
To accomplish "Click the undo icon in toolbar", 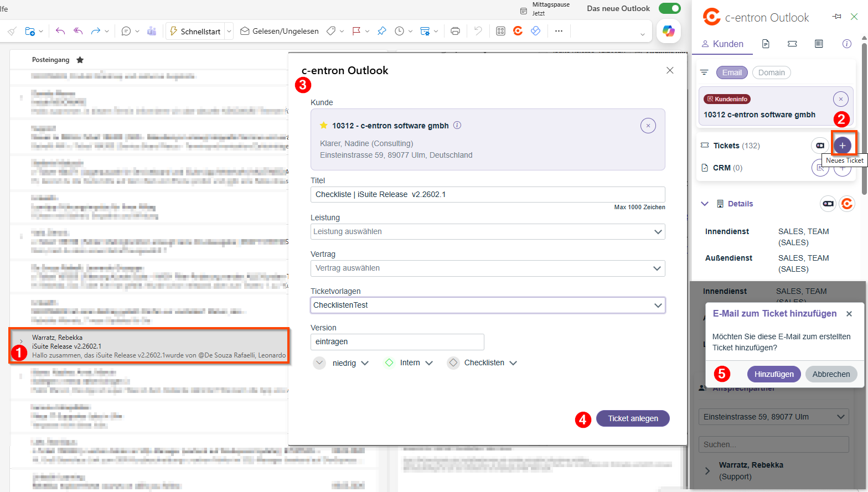I will click(478, 32).
